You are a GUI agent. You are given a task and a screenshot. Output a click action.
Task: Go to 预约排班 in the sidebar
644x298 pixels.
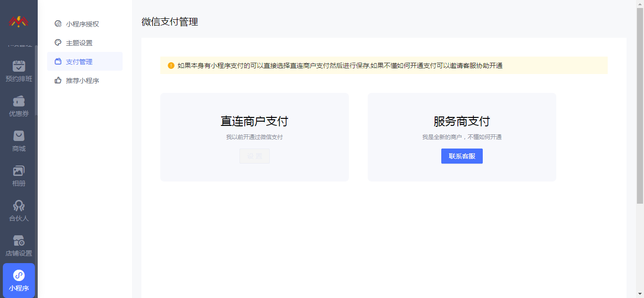19,79
